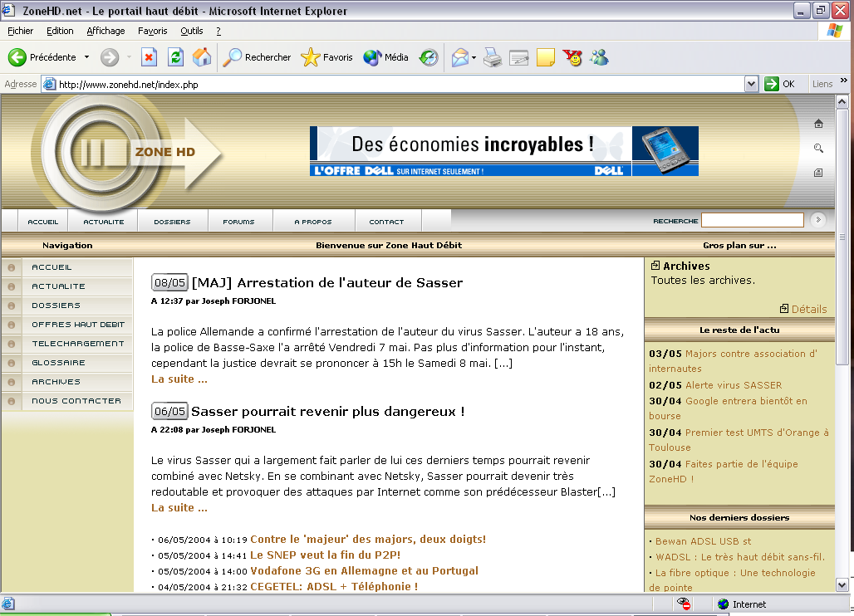Viewport: 854px width, 616px height.
Task: Submit search with the round arrow button
Action: [817, 220]
